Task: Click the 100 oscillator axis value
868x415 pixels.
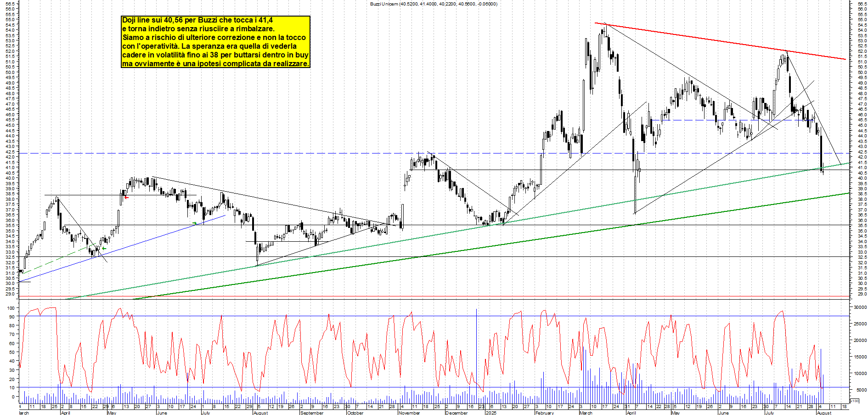Action: (x=12, y=308)
